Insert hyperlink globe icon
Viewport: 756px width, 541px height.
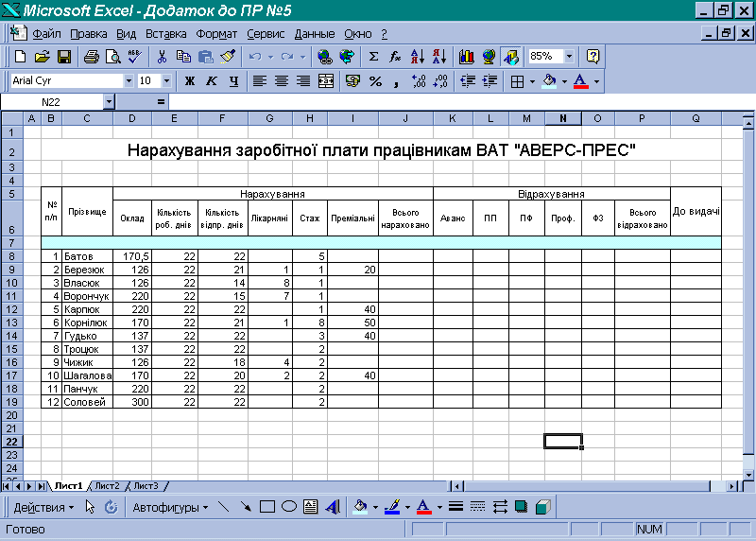click(x=324, y=57)
